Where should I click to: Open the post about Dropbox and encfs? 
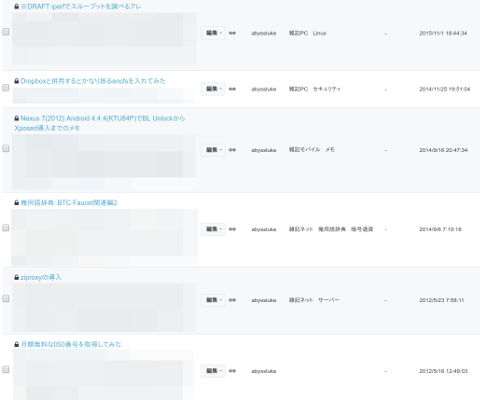pyautogui.click(x=93, y=81)
